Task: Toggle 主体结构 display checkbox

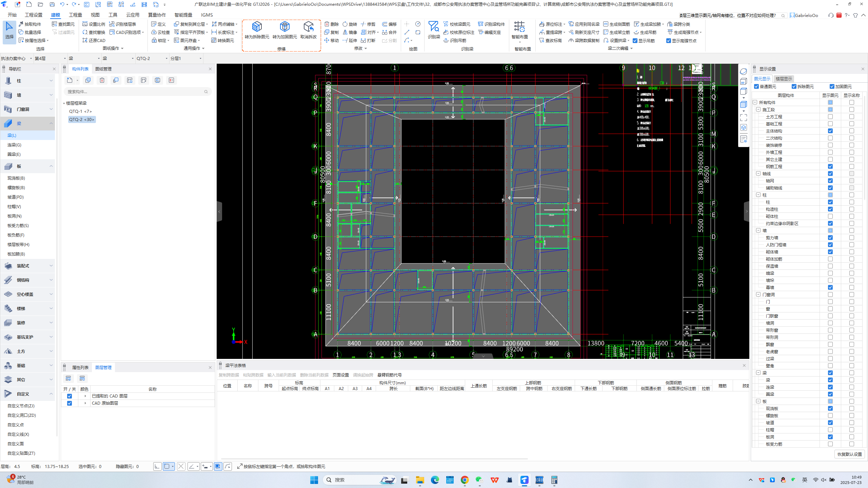Action: pyautogui.click(x=830, y=131)
